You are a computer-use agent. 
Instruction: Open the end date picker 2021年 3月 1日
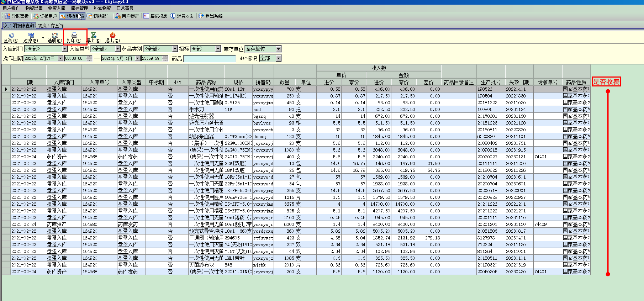138,58
